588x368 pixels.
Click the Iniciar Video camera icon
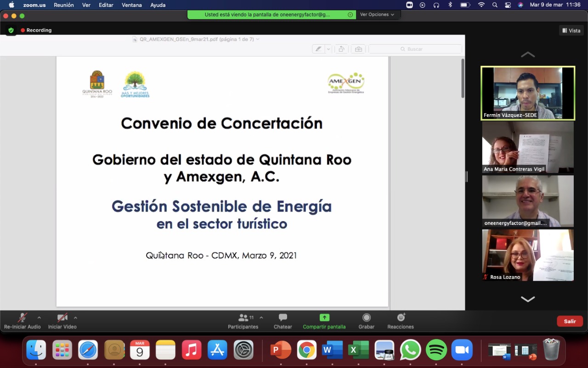tap(62, 317)
